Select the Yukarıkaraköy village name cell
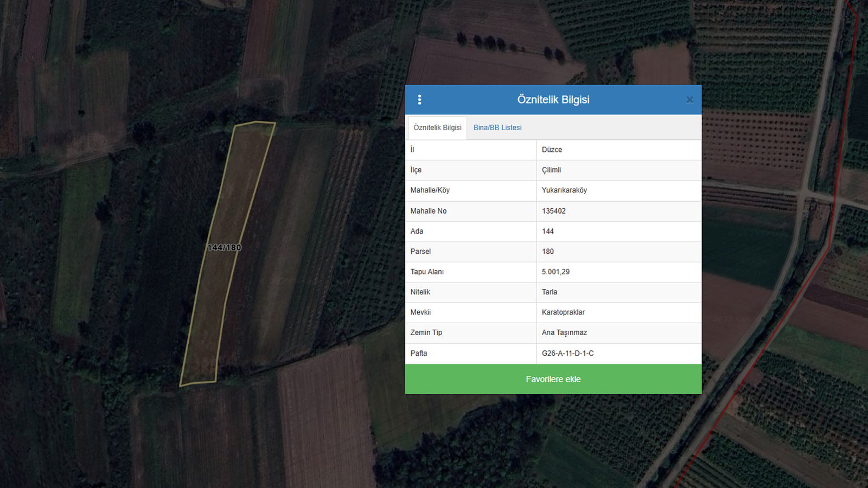 (x=564, y=190)
